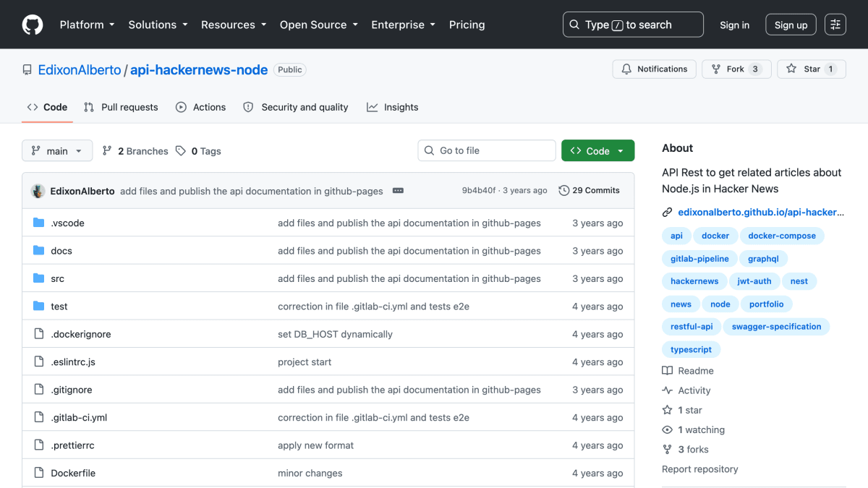Switch to the Code tab

coord(47,107)
